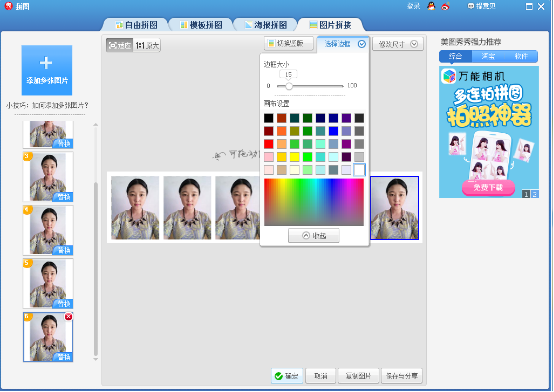Click the QQ penguin login icon
Viewport: 554px width, 392px height.
pos(431,6)
